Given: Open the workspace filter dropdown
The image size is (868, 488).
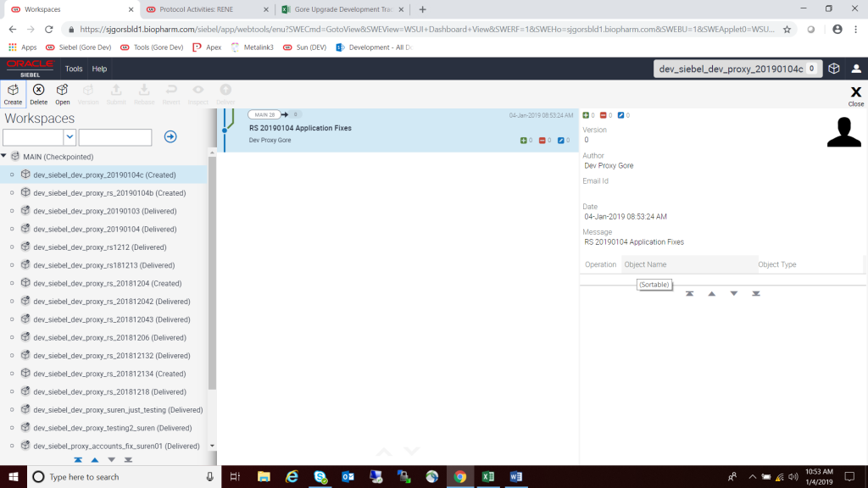Looking at the screenshot, I should (x=70, y=136).
